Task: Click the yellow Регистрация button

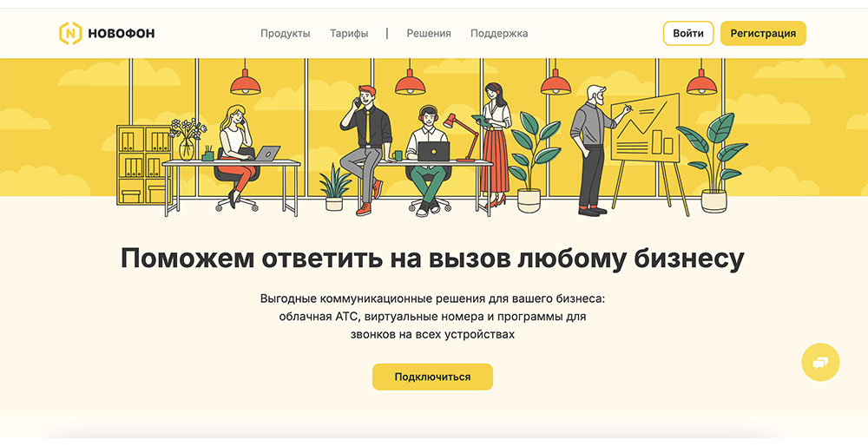Action: coord(763,33)
